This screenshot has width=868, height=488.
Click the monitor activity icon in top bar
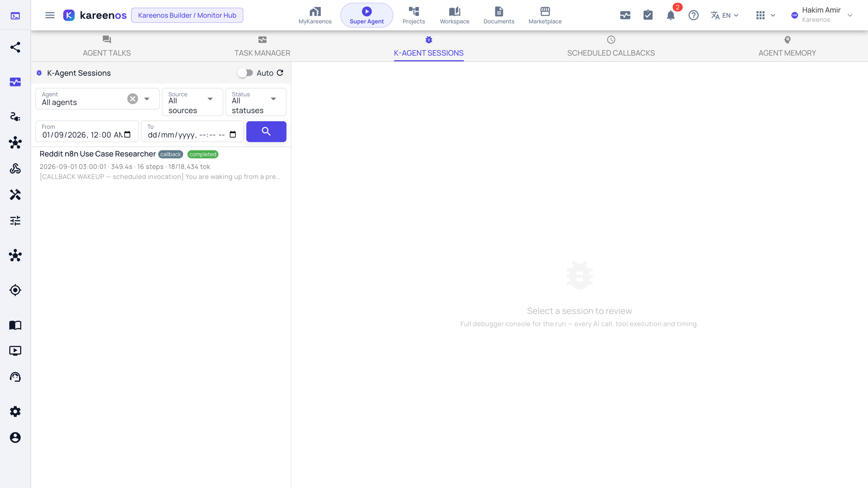tap(625, 15)
